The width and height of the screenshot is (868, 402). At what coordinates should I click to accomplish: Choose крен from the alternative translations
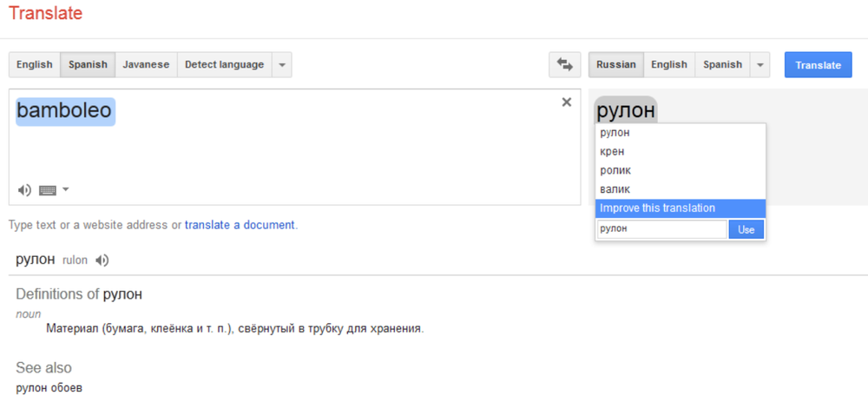(612, 152)
